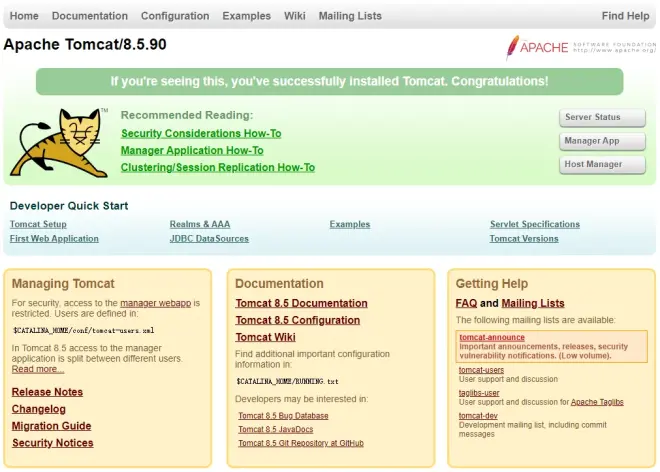Open Tomcat 8.5 Configuration link
The width and height of the screenshot is (660, 472).
[298, 320]
